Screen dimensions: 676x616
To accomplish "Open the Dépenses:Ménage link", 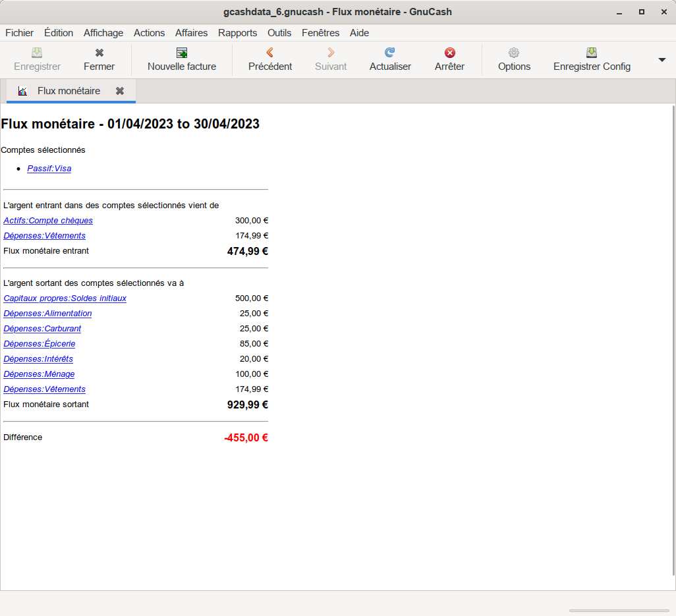I will click(x=39, y=374).
